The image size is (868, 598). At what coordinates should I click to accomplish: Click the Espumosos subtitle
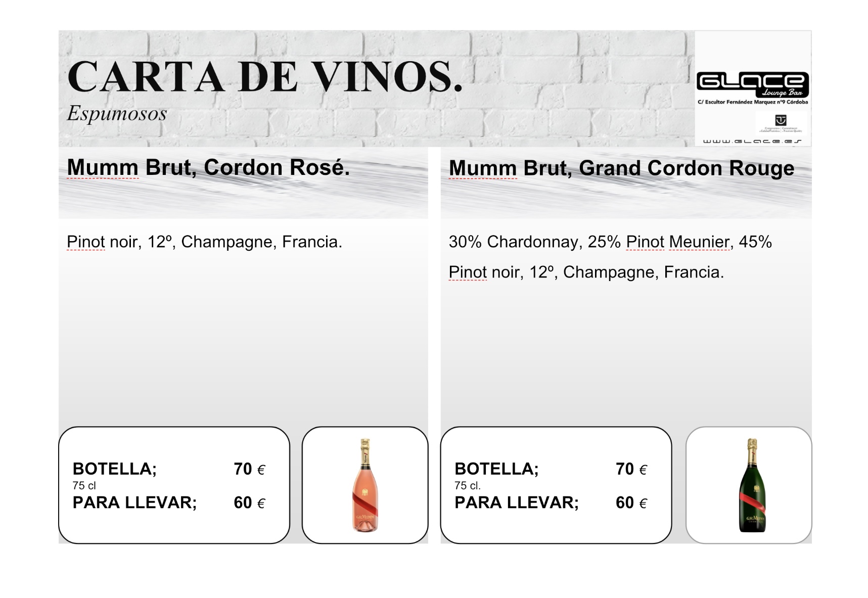pos(117,113)
